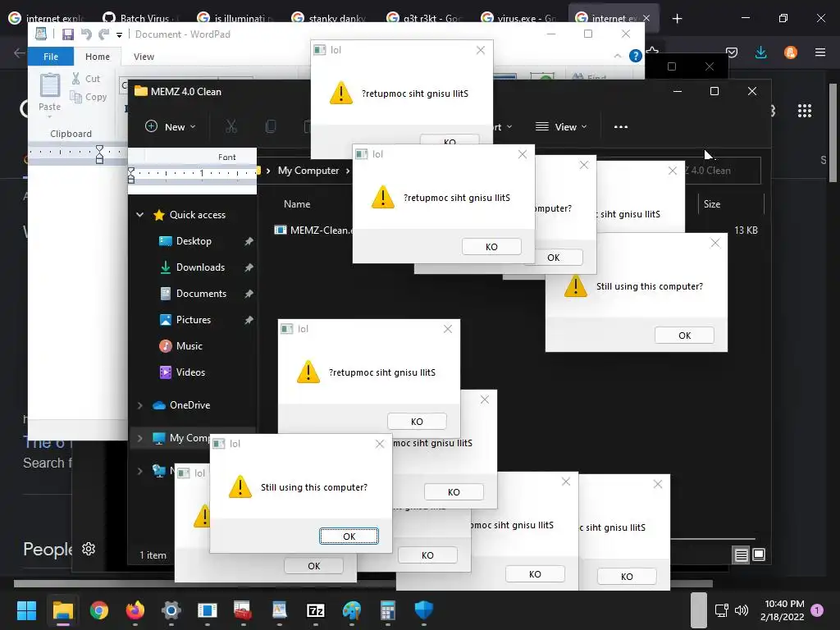840x630 pixels.
Task: Open 7-Zip from the taskbar
Action: pyautogui.click(x=316, y=610)
